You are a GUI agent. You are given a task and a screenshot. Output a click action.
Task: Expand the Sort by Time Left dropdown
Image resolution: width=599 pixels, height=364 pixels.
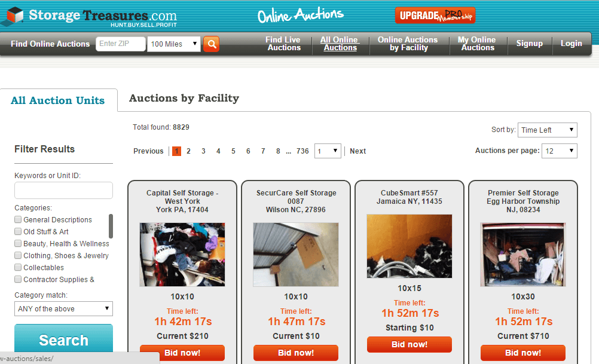point(548,130)
